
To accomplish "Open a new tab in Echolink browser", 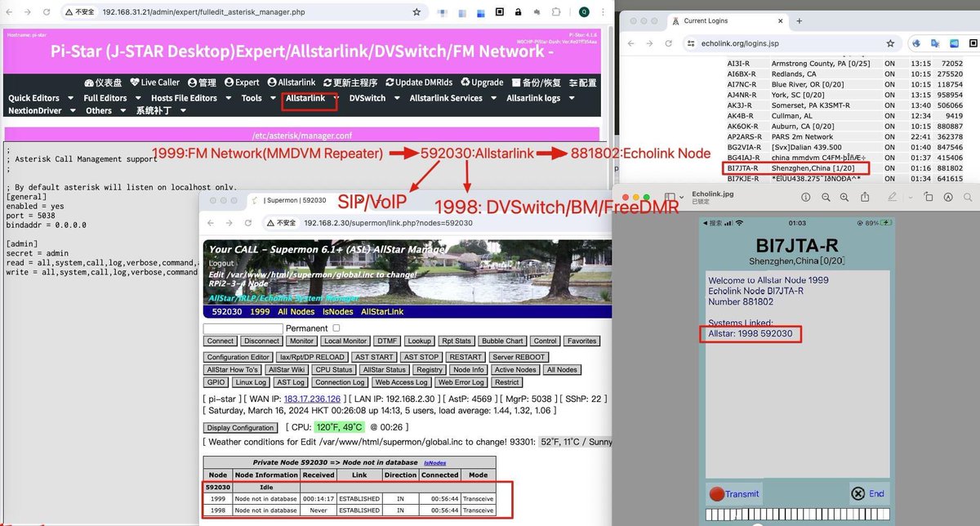I will 799,20.
